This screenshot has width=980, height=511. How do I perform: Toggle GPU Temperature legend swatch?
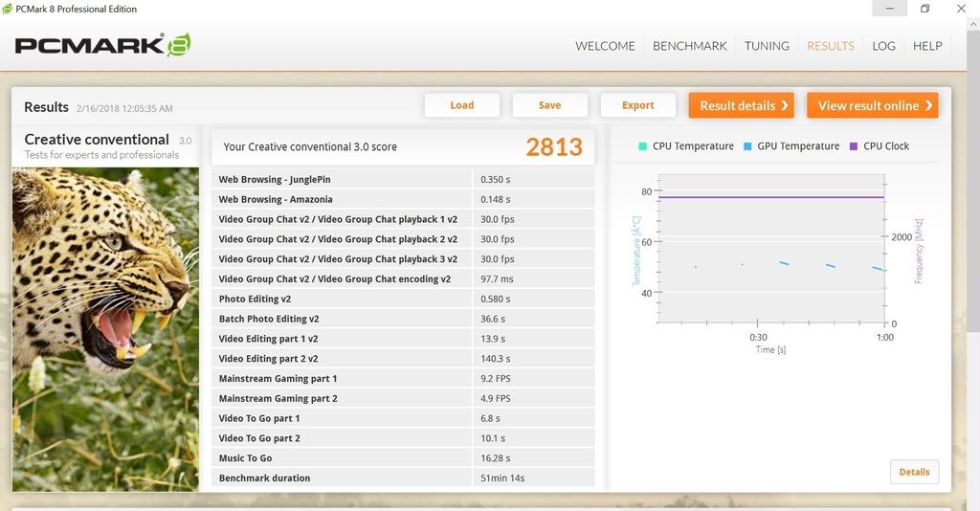point(747,146)
